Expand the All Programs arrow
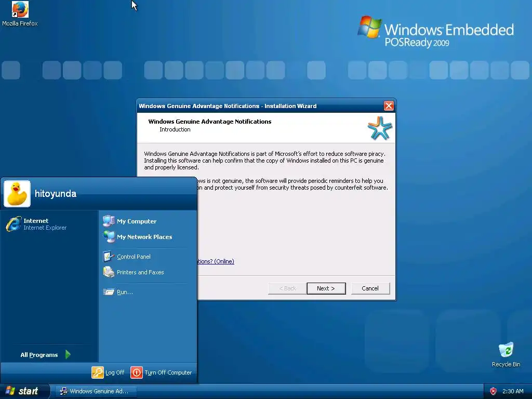This screenshot has height=399, width=532. 68,354
